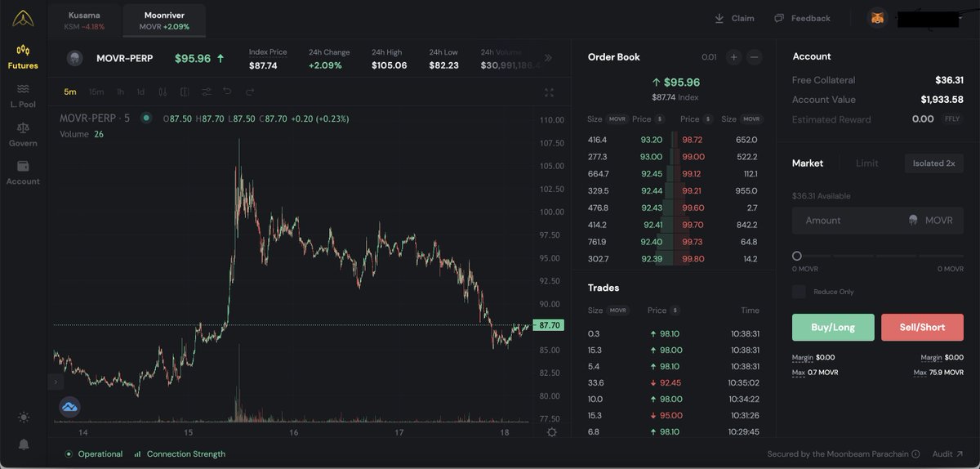The width and height of the screenshot is (980, 469).
Task: Click order book bid price 93.20
Action: tap(652, 140)
